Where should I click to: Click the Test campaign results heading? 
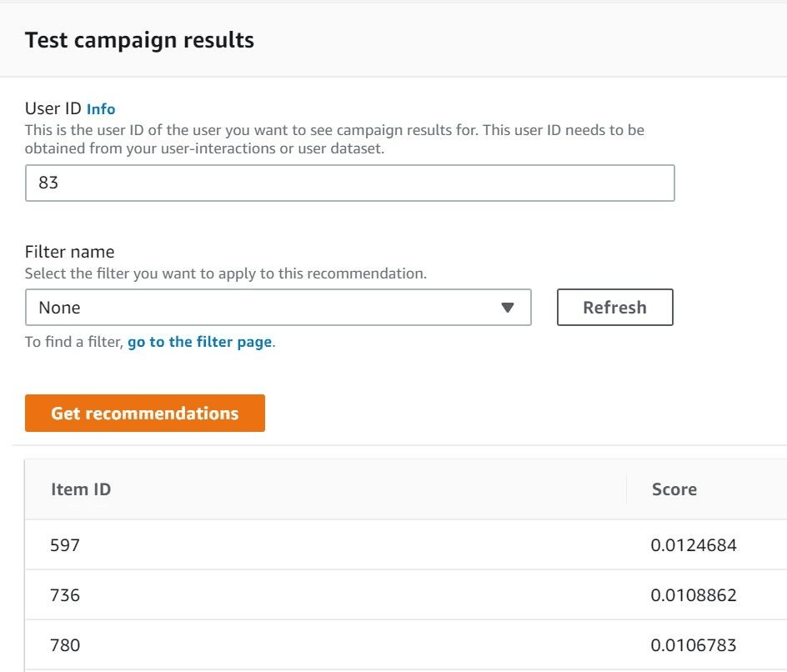tap(139, 39)
